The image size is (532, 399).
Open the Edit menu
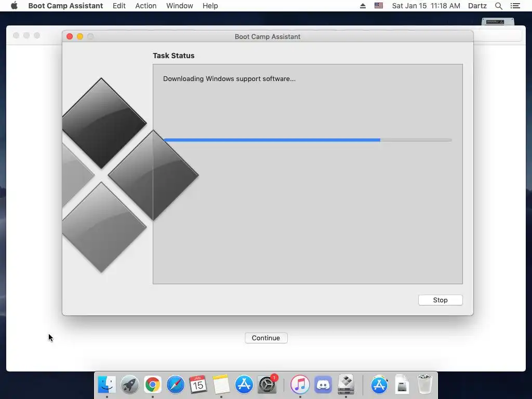(x=119, y=6)
